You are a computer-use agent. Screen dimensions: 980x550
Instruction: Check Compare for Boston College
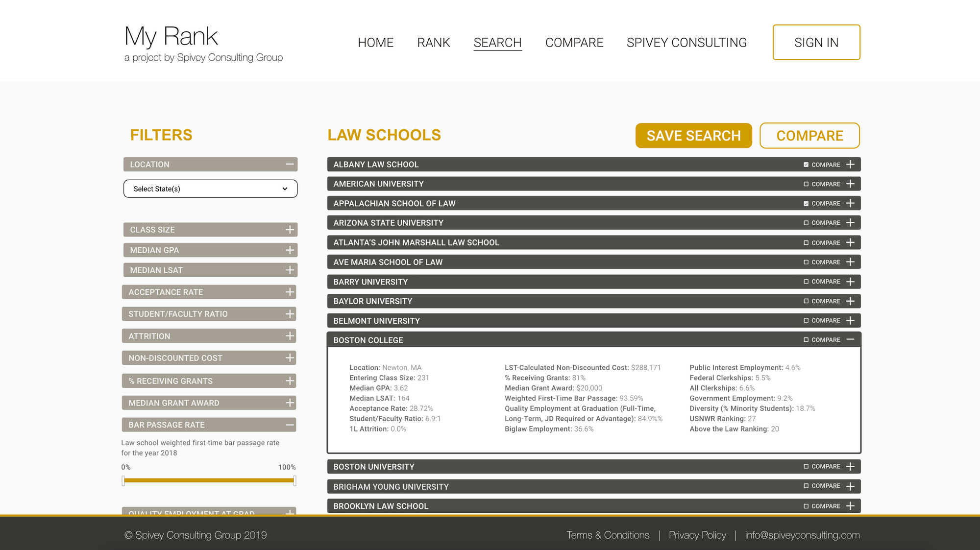point(806,340)
